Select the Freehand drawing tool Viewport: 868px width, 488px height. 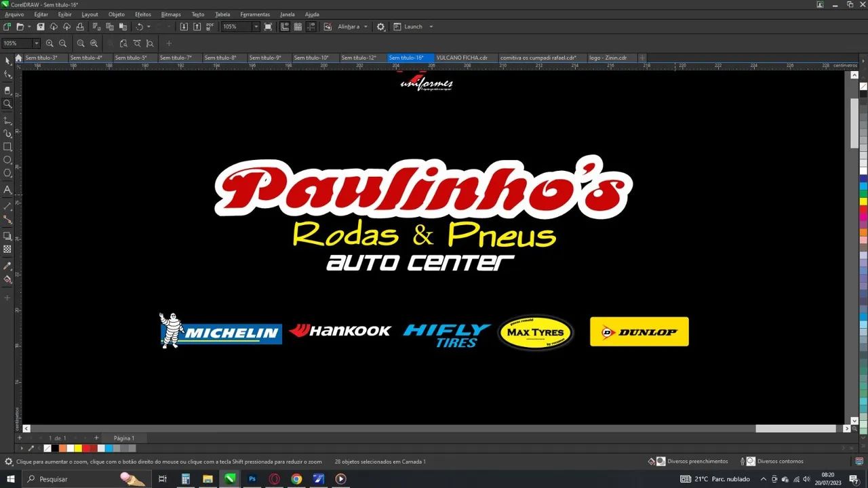(7, 120)
